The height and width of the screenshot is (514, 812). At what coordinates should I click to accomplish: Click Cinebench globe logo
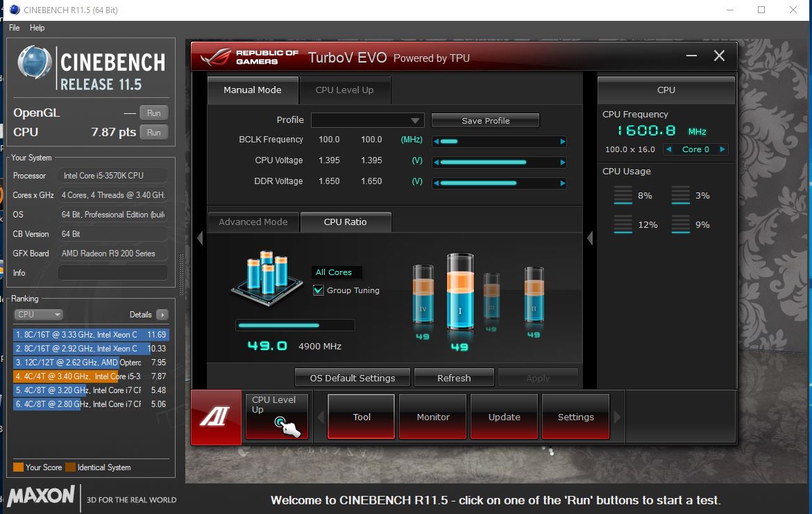pos(34,63)
